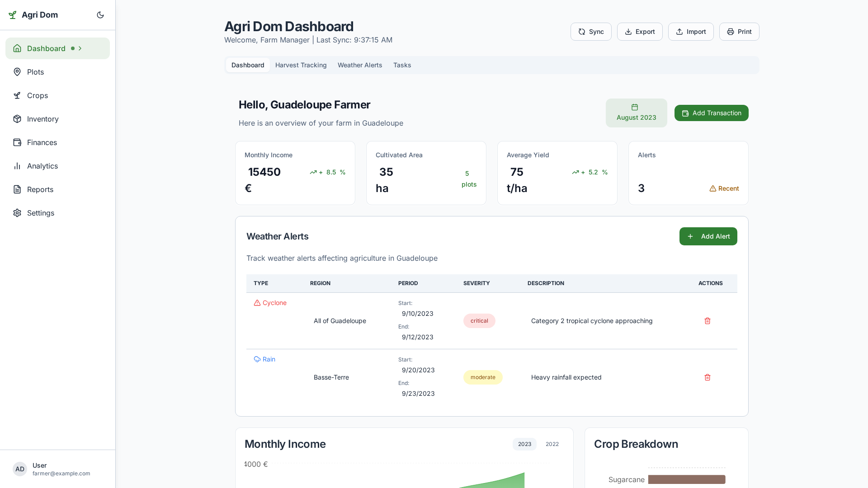Open Crops section in sidebar
Image resolution: width=868 pixels, height=488 pixels.
click(57, 95)
